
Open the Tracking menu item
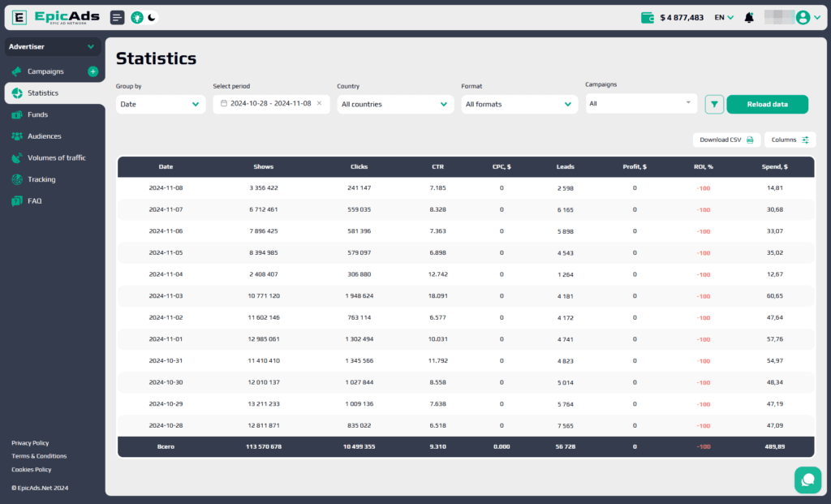pos(41,179)
